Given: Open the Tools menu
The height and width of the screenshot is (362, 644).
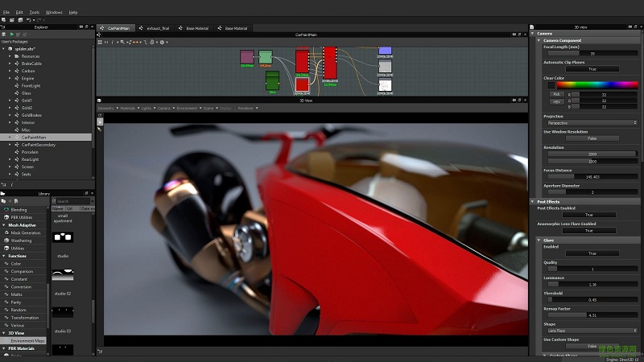Looking at the screenshot, I should point(34,12).
